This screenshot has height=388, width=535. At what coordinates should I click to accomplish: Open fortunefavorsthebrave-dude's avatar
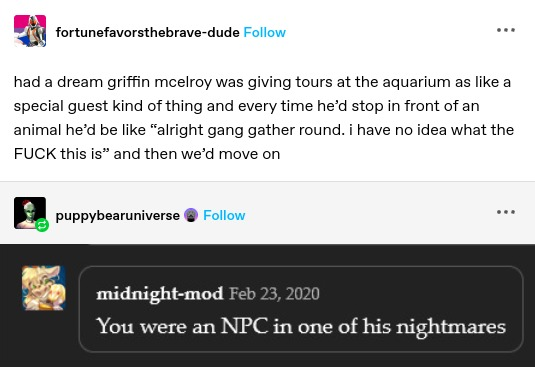click(30, 31)
